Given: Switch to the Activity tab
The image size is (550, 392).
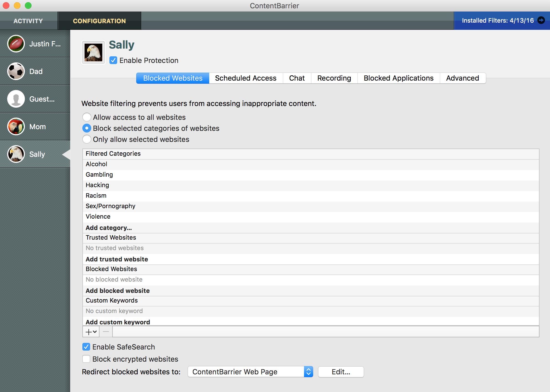Looking at the screenshot, I should click(x=28, y=21).
